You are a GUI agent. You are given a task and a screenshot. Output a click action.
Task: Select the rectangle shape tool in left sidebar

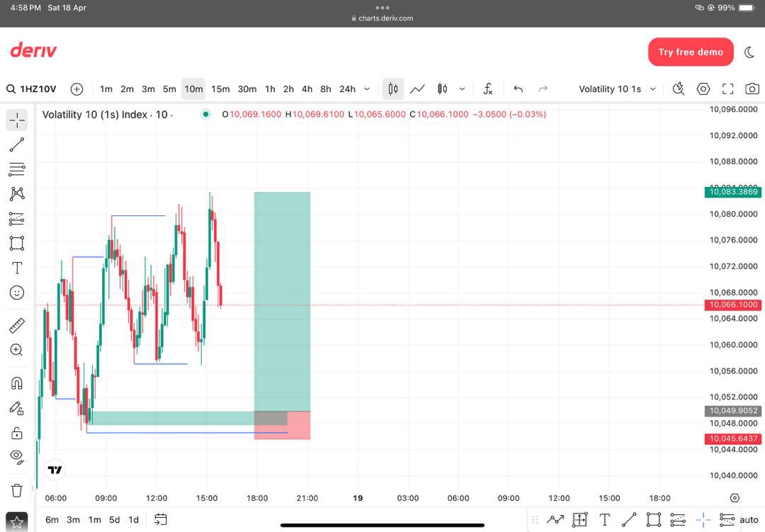[x=16, y=243]
